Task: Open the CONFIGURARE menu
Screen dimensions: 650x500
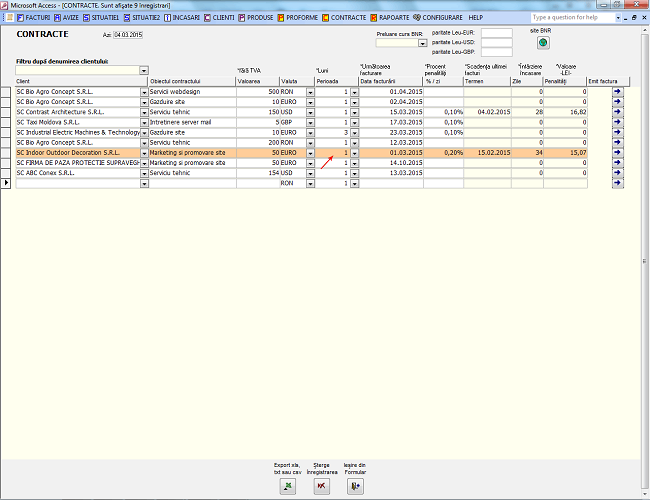Action: pyautogui.click(x=441, y=17)
